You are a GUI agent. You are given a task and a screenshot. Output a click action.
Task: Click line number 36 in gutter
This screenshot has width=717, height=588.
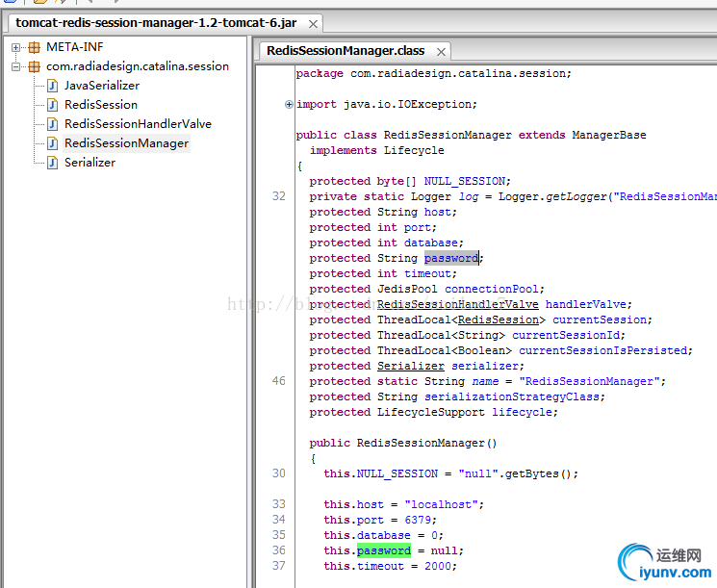click(279, 551)
